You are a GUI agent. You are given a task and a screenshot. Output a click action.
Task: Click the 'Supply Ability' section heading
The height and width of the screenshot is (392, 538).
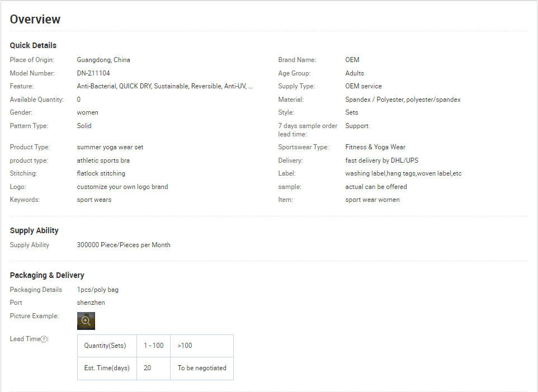click(34, 230)
